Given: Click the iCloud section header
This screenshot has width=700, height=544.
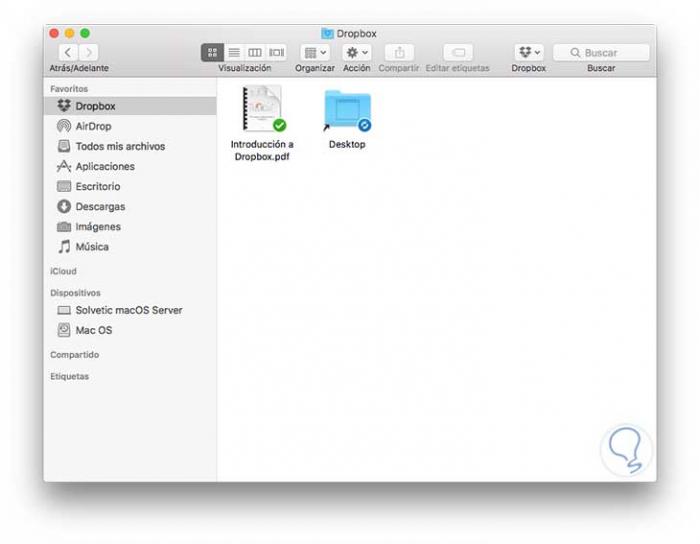Looking at the screenshot, I should click(63, 271).
